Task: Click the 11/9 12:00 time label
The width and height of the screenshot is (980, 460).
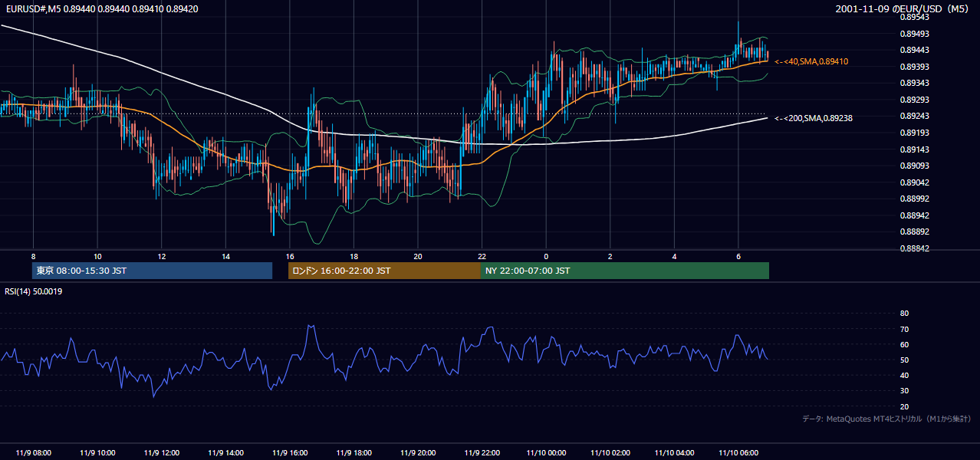Action: point(162,453)
